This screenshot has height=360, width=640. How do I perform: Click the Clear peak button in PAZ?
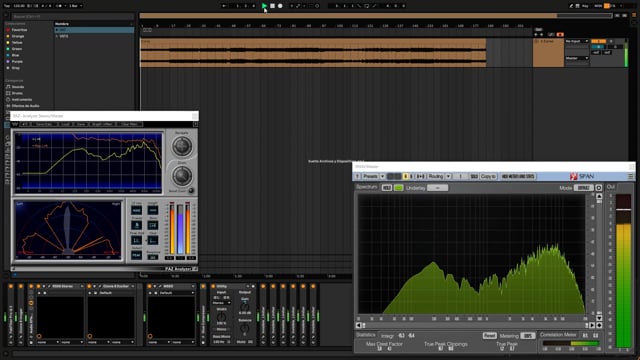click(153, 240)
